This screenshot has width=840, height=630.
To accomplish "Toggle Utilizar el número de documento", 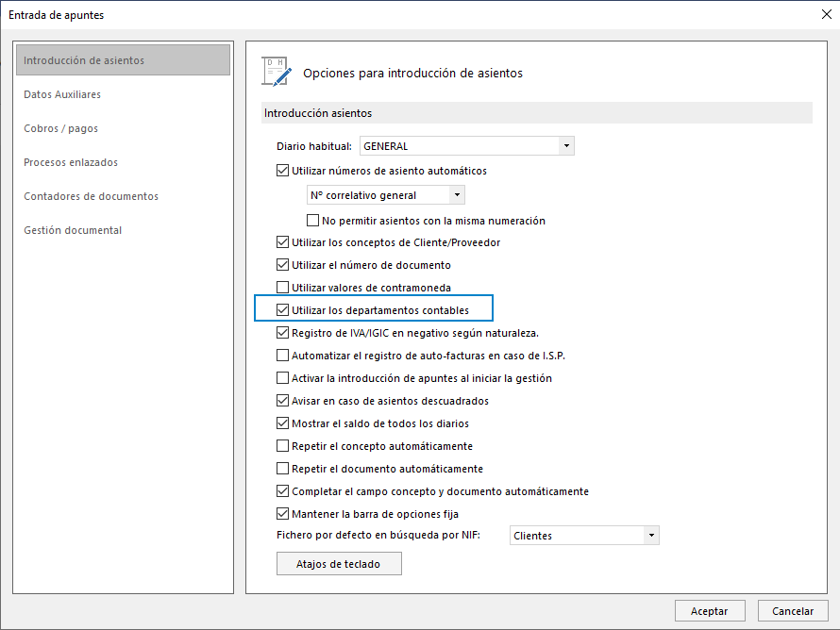I will pos(282,265).
